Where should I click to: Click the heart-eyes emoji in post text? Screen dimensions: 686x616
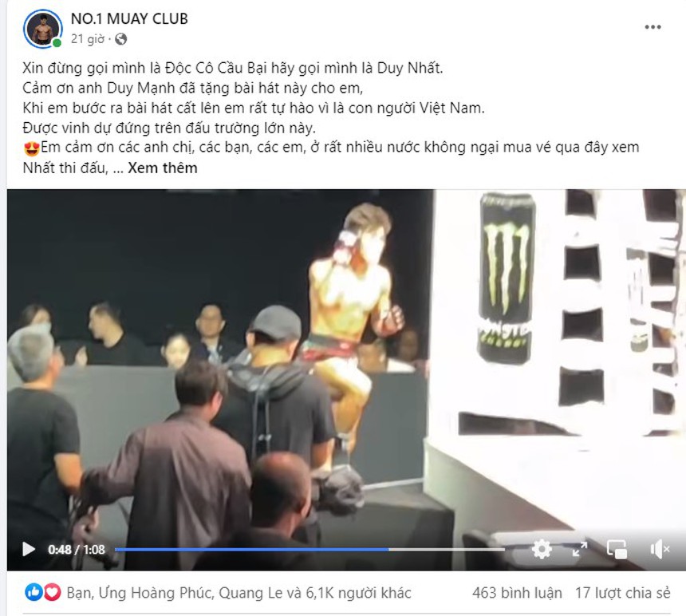tap(31, 148)
